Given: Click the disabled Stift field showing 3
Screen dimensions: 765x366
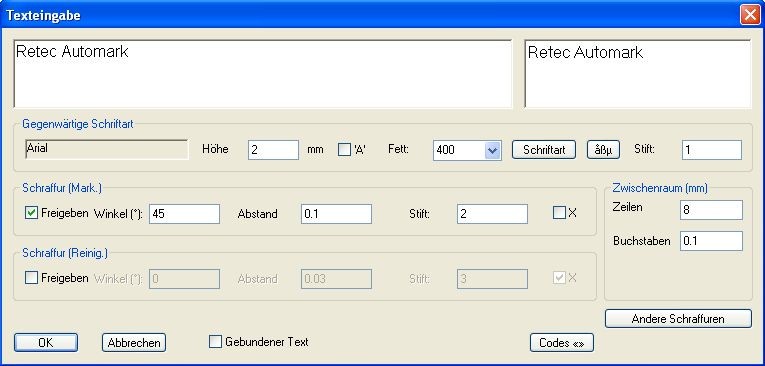Looking at the screenshot, I should [x=492, y=279].
